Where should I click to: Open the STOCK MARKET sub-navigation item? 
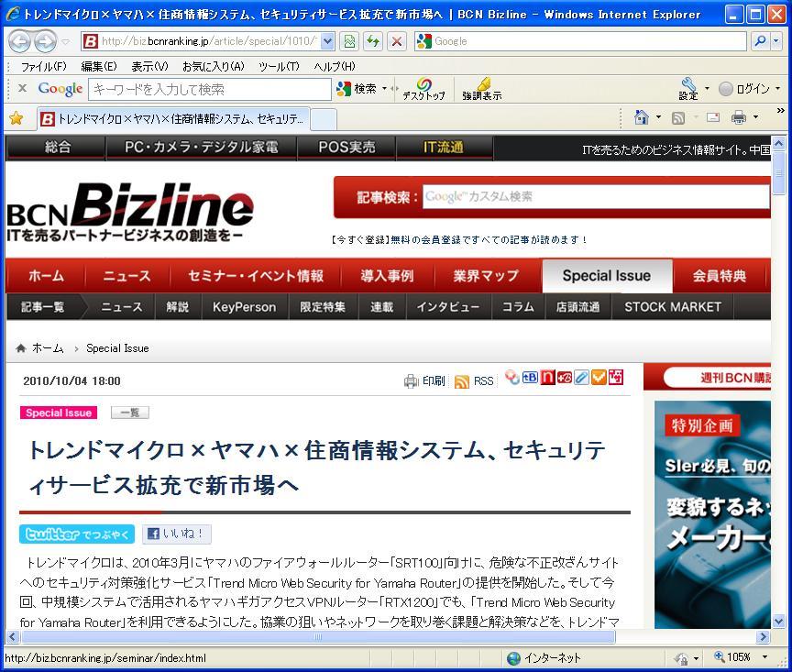click(x=672, y=307)
